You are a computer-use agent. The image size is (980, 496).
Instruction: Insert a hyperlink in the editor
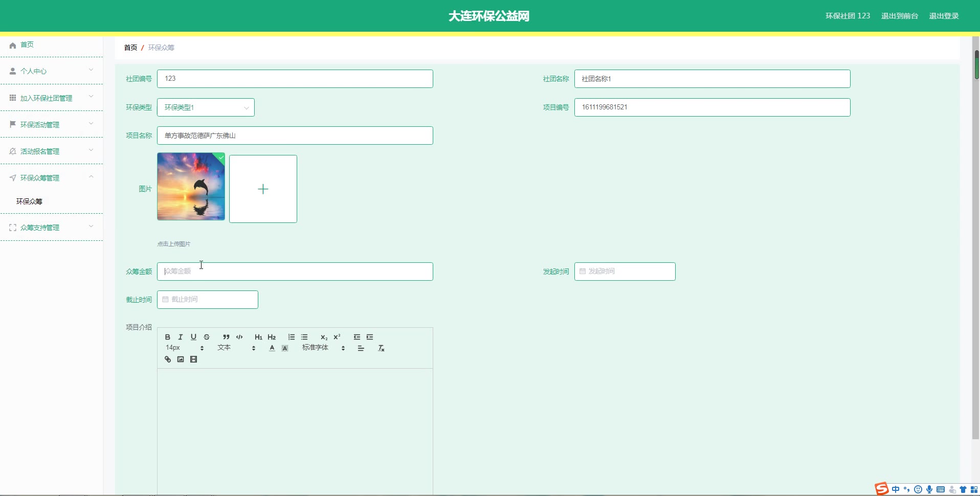[x=167, y=359]
